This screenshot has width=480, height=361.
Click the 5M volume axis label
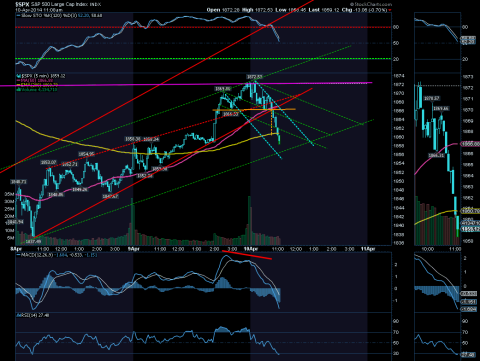click(10, 238)
